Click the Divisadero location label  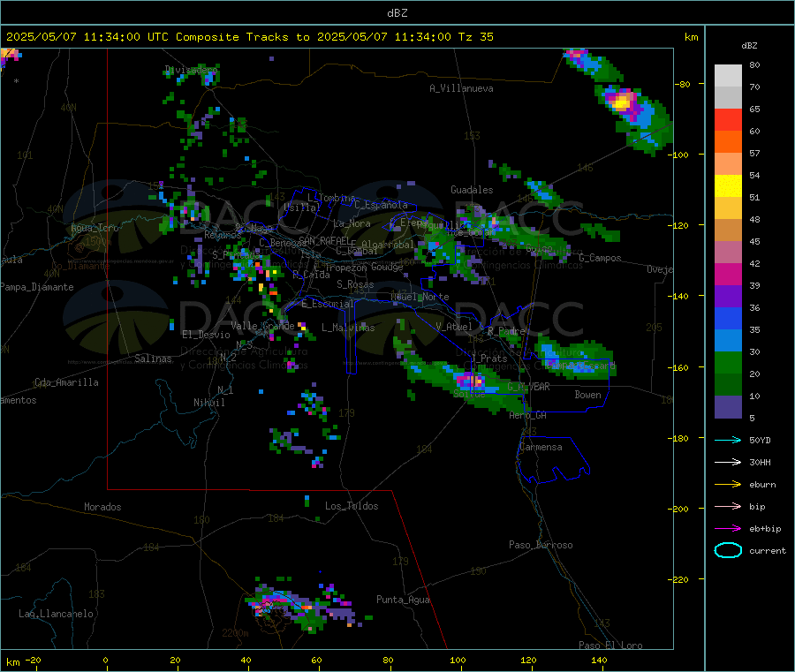point(191,70)
